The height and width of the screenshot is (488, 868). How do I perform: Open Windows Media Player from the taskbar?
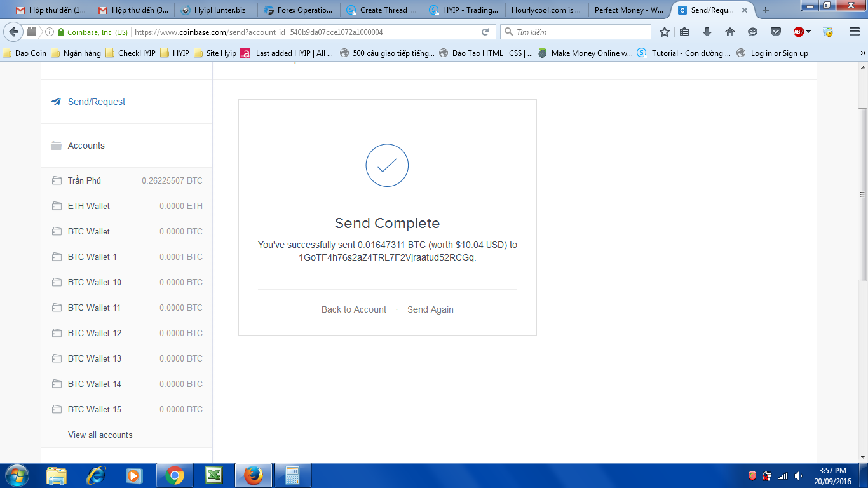point(134,475)
